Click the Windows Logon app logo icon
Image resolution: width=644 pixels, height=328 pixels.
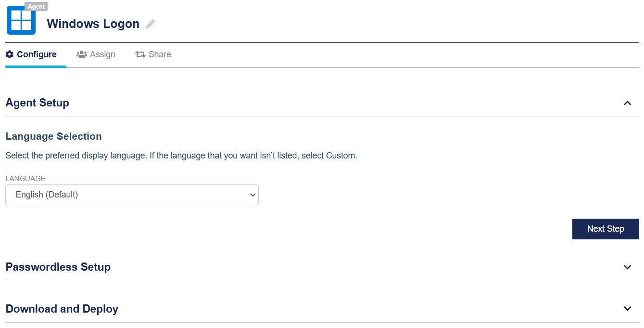21,20
